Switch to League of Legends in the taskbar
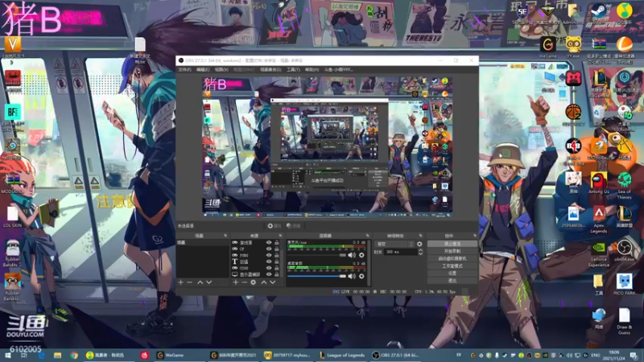The image size is (644, 362). pos(341,355)
